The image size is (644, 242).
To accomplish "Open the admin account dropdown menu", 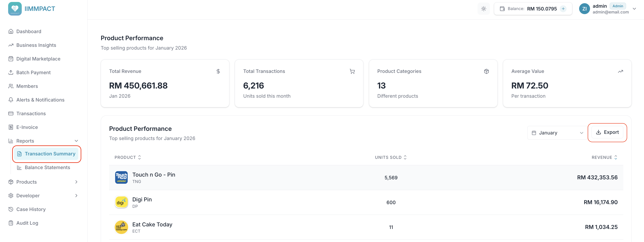I will [x=634, y=9].
